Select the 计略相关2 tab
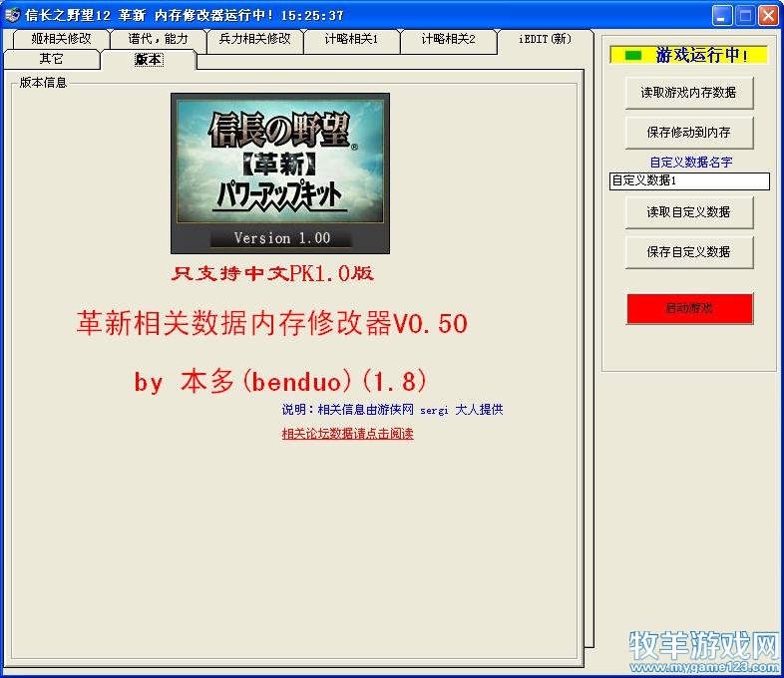 pyautogui.click(x=449, y=39)
